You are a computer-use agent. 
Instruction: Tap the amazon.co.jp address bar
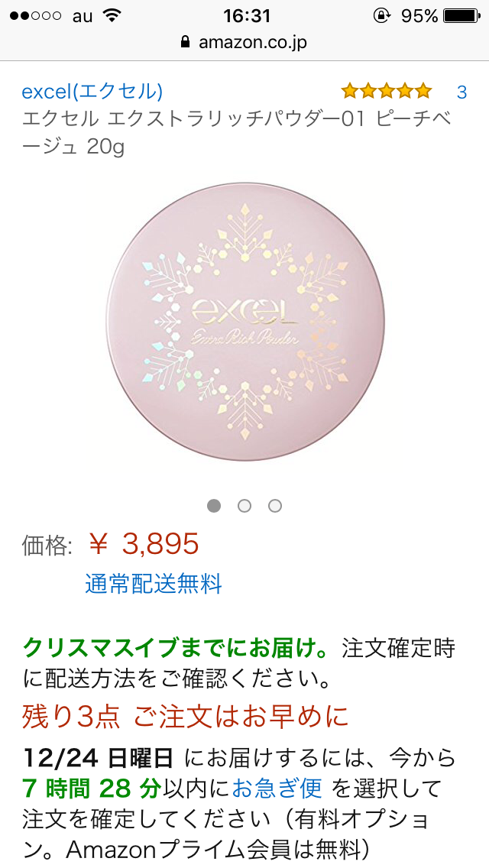tap(244, 42)
